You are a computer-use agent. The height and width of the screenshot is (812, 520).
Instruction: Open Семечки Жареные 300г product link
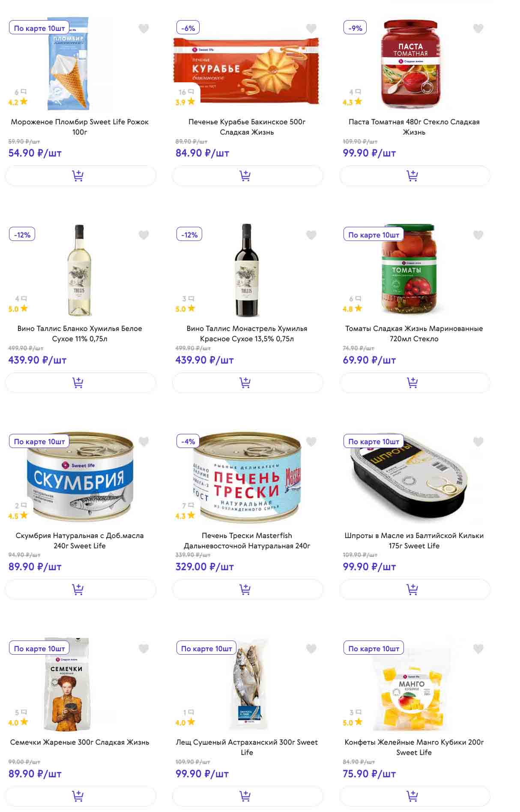click(x=80, y=742)
